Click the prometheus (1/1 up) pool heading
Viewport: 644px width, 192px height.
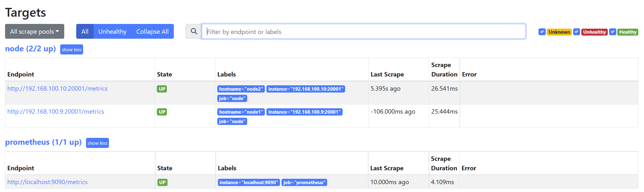point(43,142)
